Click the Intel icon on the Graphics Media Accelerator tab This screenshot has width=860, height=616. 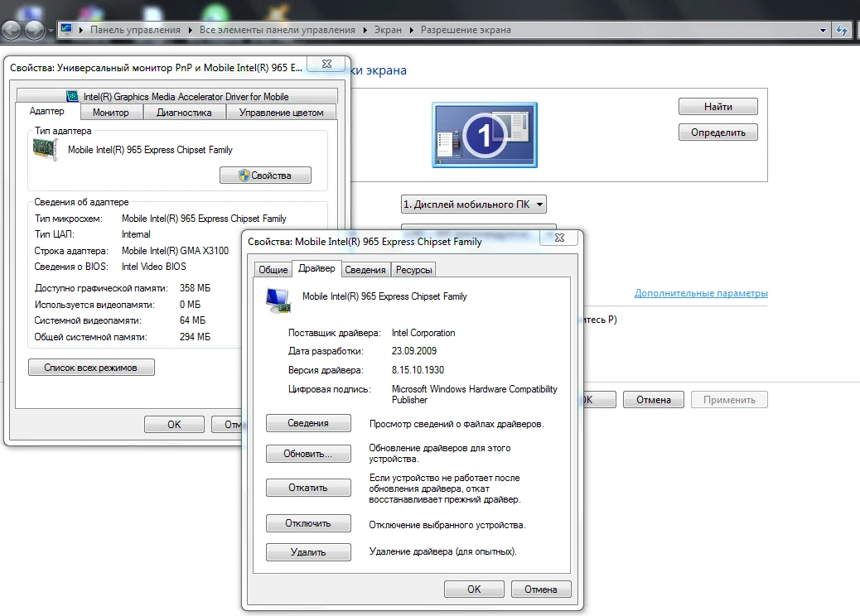[72, 96]
